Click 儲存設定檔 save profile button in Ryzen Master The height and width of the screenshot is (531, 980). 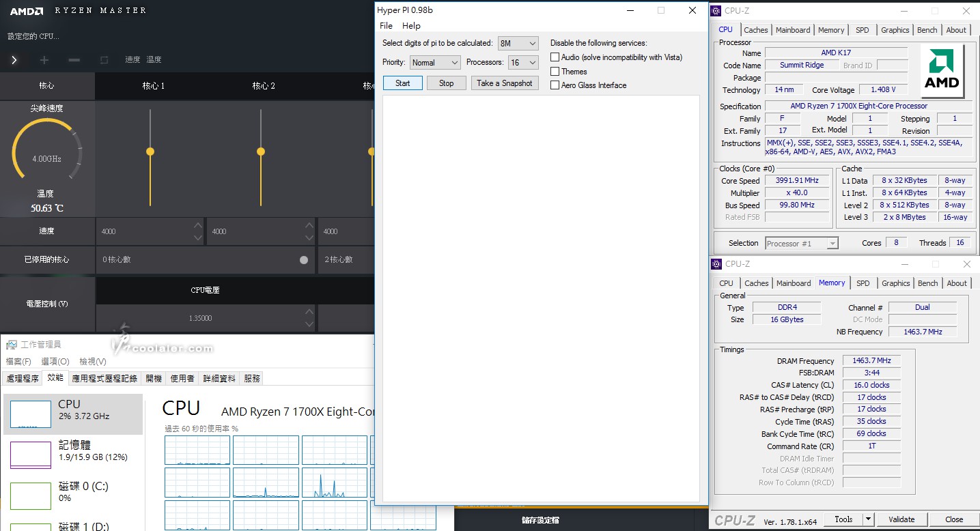pos(541,520)
